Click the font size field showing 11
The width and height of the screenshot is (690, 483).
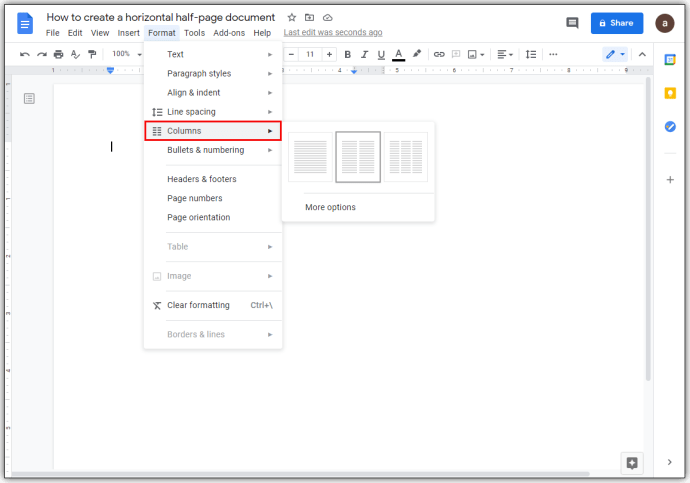(x=310, y=54)
